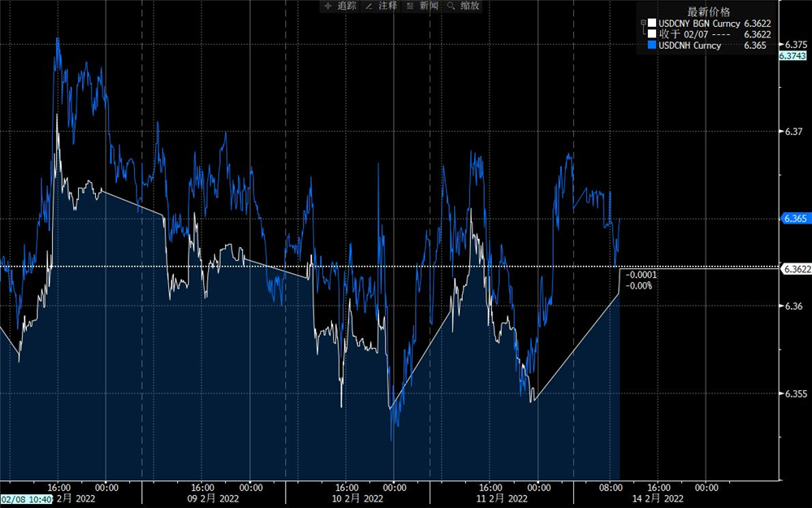Screen dimensions: 812x508
Task: Click the blue USDCNH Curncy swatch
Action: 651,46
